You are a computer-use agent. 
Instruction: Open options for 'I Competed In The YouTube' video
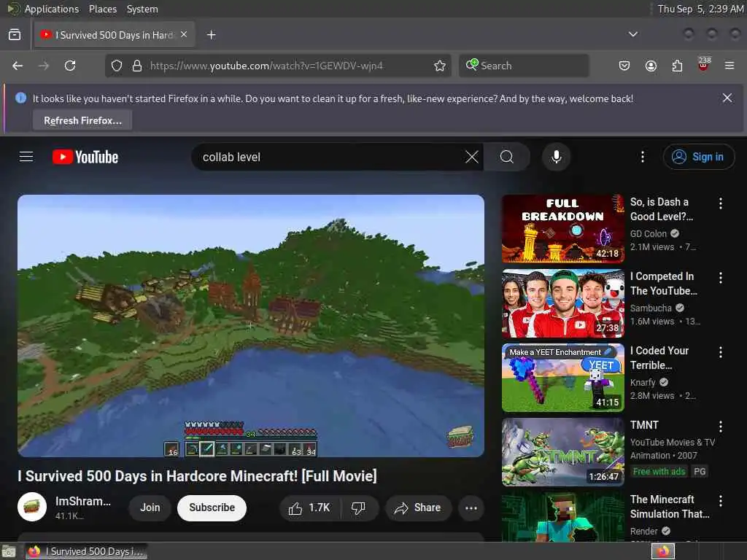[720, 278]
